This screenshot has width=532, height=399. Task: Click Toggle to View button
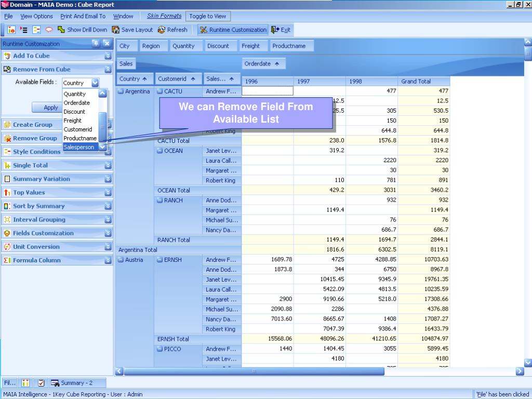(x=208, y=16)
